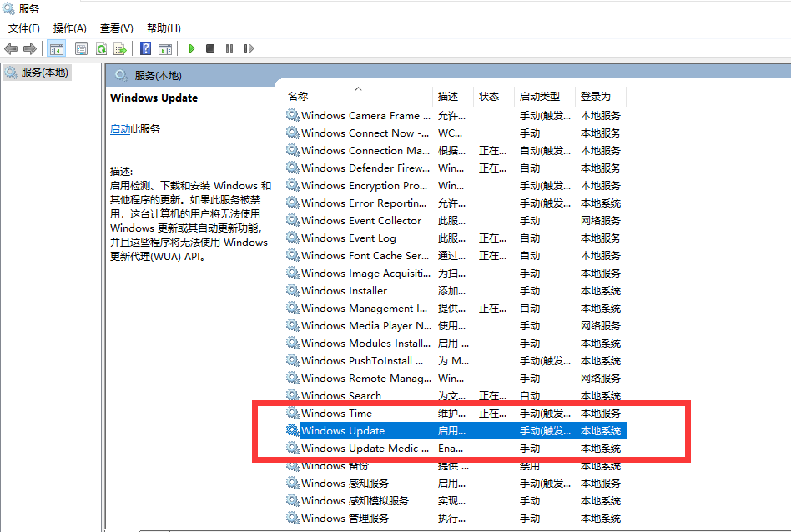This screenshot has width=791, height=532.
Task: Refresh the service list with the refresh icon
Action: click(x=101, y=48)
